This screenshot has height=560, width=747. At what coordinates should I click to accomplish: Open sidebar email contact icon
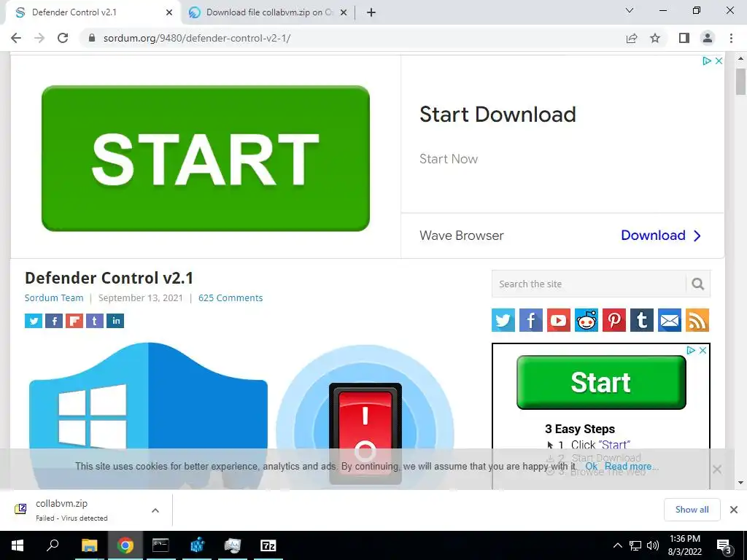point(670,320)
